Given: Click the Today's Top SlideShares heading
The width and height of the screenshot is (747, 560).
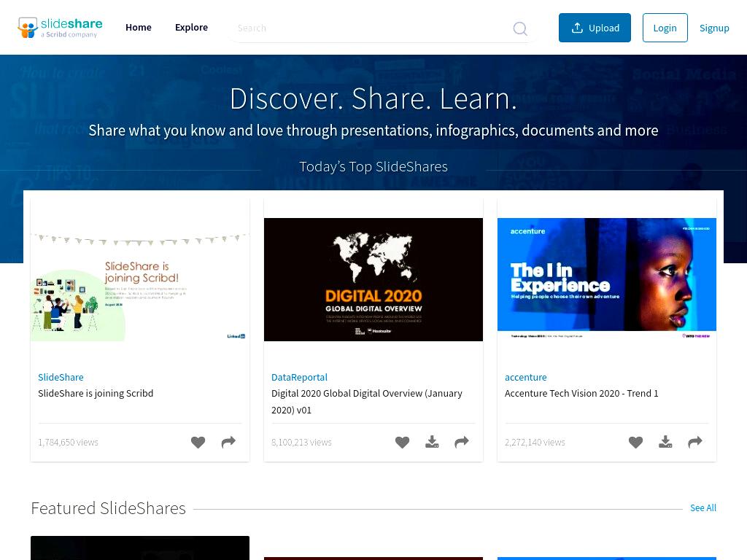Looking at the screenshot, I should coord(373,167).
